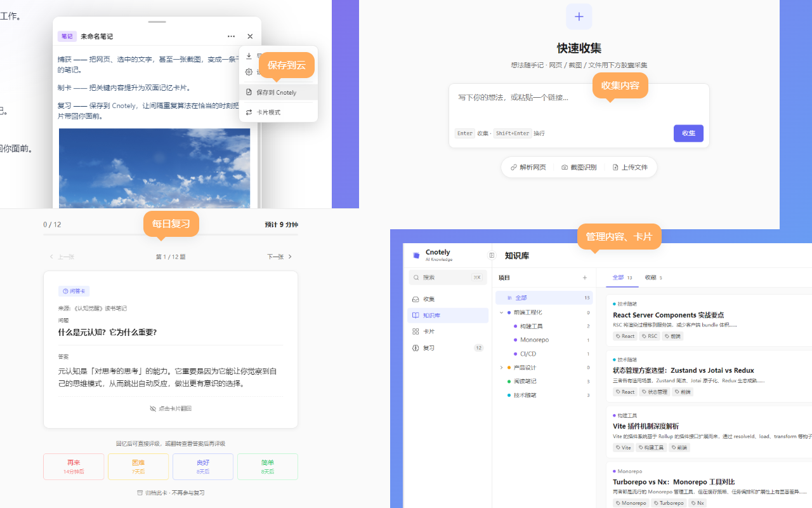Rate the card as 良好
This screenshot has width=812, height=508.
pyautogui.click(x=203, y=467)
